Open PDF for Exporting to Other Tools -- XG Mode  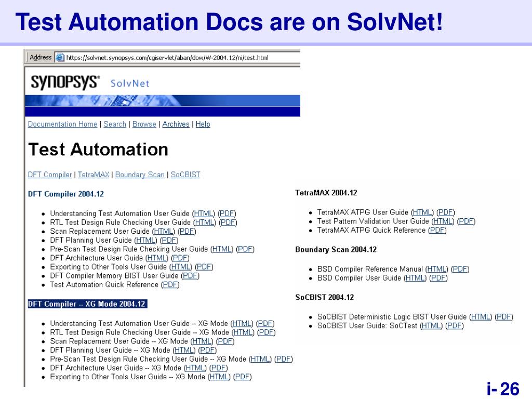[243, 377]
